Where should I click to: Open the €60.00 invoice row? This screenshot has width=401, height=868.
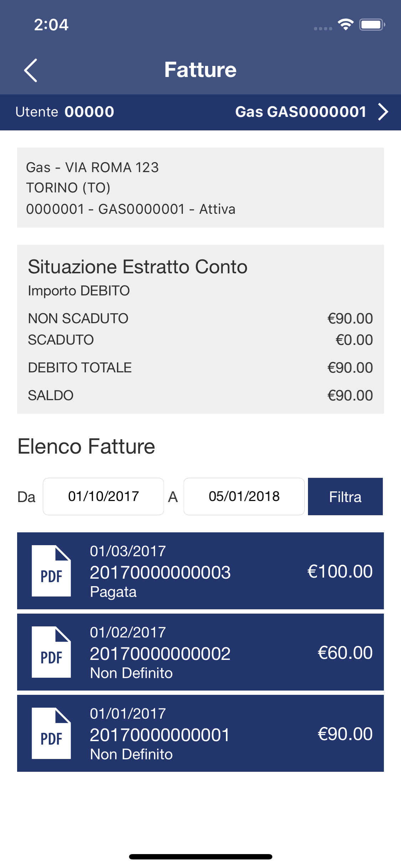tap(200, 652)
